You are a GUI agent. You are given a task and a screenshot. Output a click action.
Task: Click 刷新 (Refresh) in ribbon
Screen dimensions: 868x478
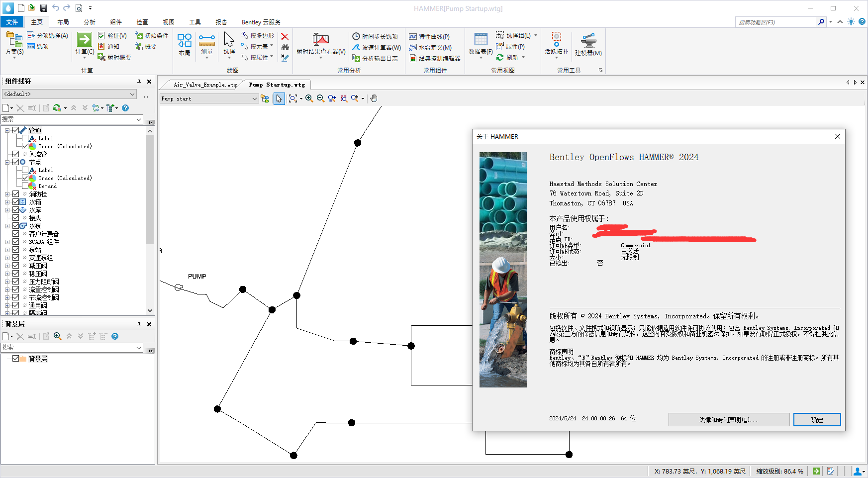tap(507, 58)
